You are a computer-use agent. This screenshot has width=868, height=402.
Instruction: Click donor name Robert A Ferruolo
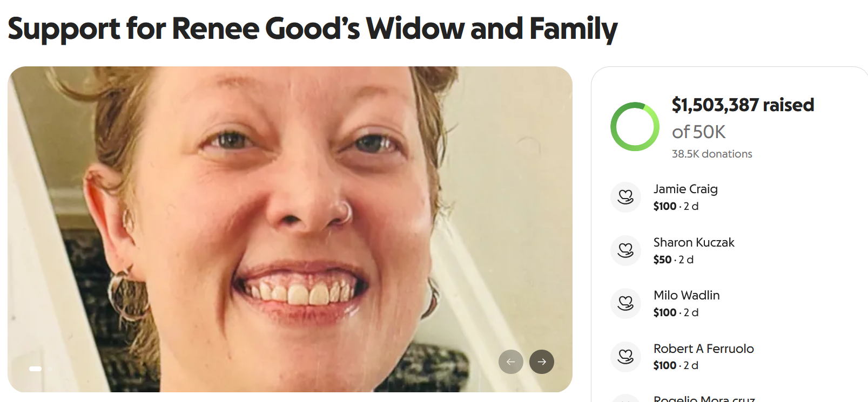[703, 349]
